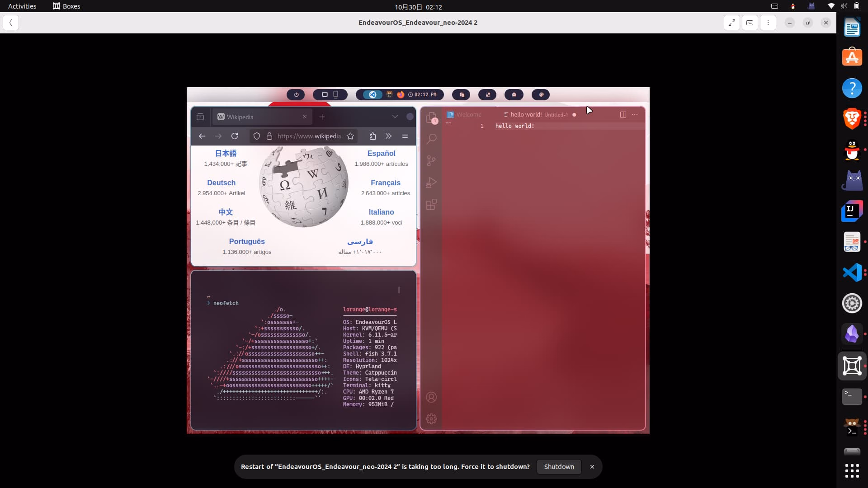Screen dimensions: 868x488
Task: Click the neofetch command in the terminal
Action: point(226,303)
